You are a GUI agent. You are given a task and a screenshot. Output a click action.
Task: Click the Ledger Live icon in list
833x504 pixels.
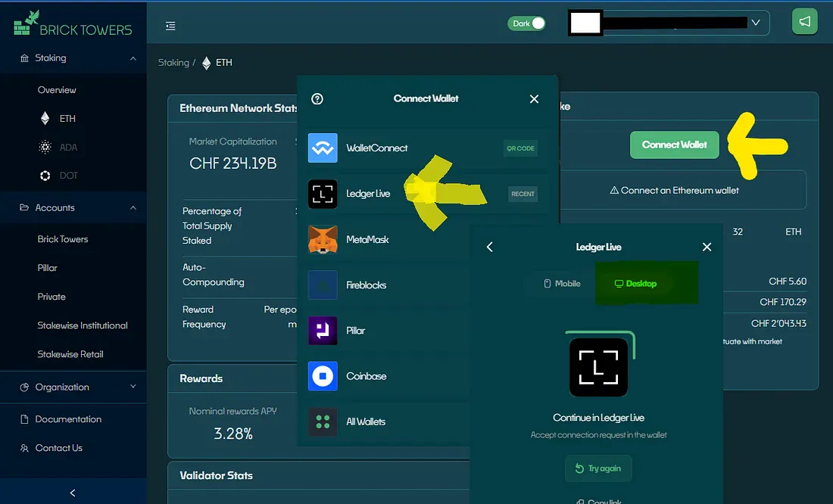coord(323,194)
